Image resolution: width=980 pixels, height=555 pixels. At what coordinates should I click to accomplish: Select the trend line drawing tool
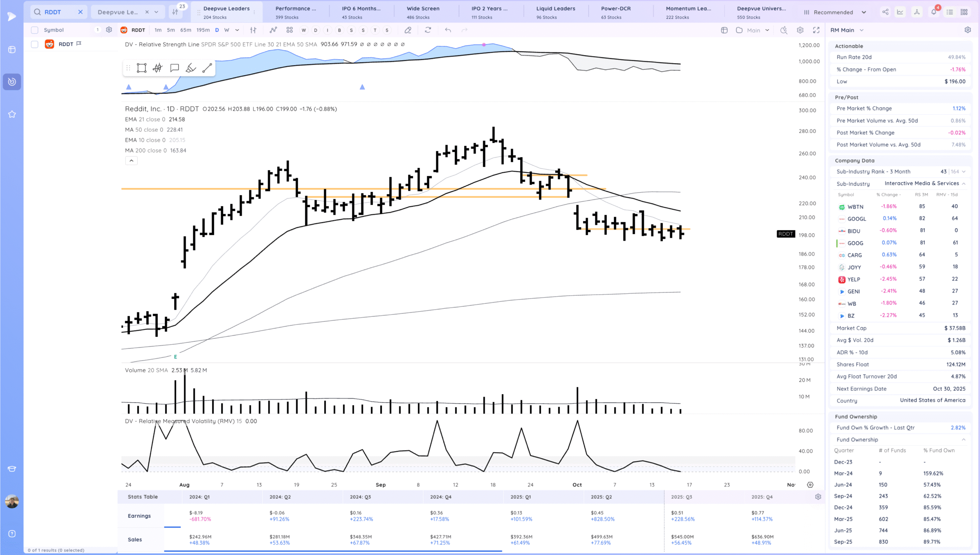(207, 68)
